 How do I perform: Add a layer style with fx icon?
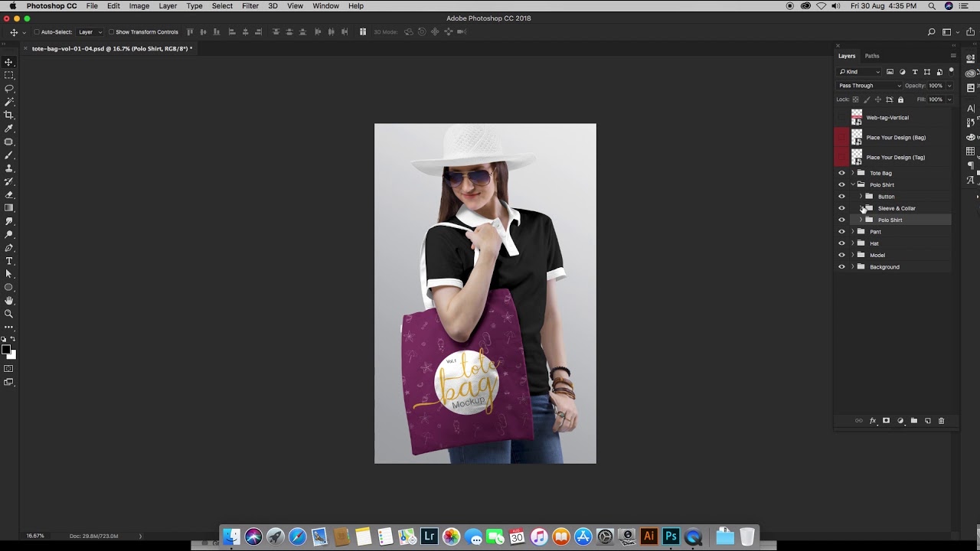tap(873, 421)
